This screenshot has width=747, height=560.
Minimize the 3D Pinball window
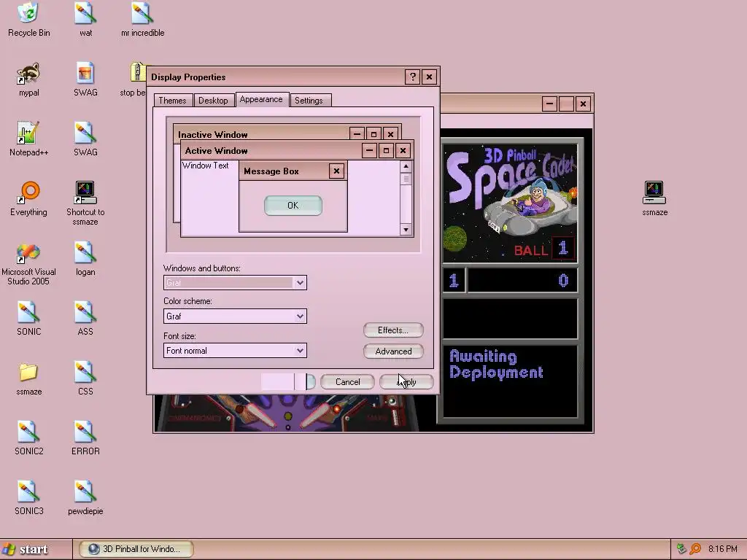pyautogui.click(x=549, y=104)
